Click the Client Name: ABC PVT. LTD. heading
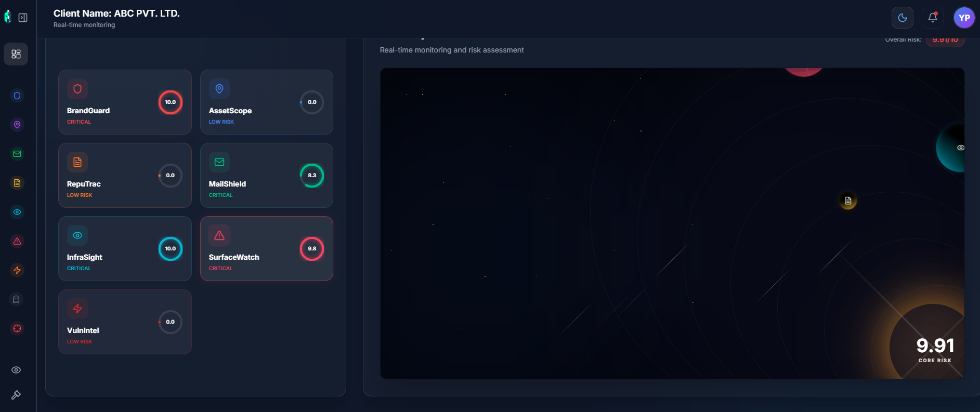 (x=116, y=14)
